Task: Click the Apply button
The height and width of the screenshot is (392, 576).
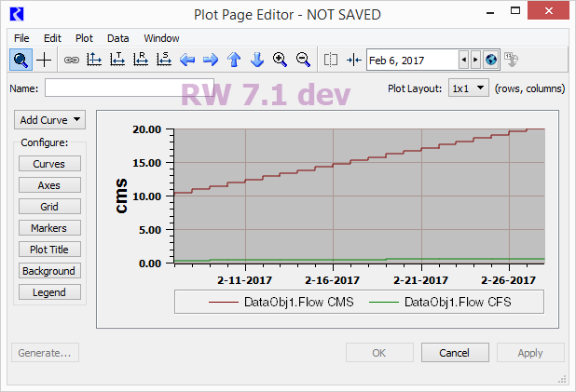Action: click(x=530, y=353)
